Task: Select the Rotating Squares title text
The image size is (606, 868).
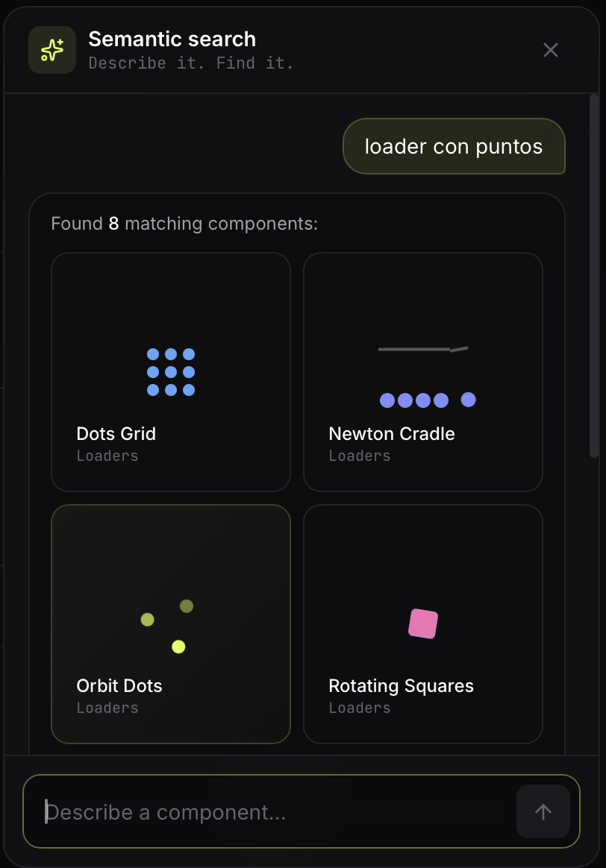Action: (401, 686)
